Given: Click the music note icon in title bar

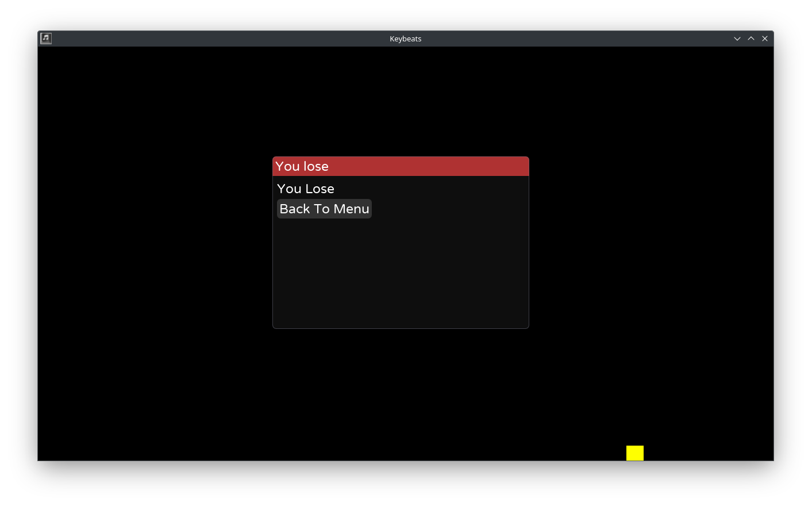Looking at the screenshot, I should coord(46,38).
